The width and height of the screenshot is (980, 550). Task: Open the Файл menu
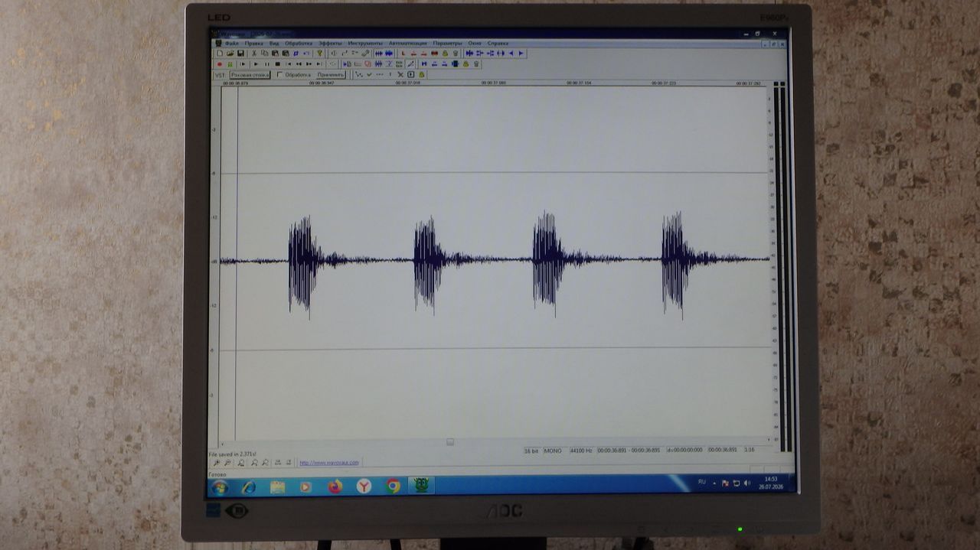232,44
